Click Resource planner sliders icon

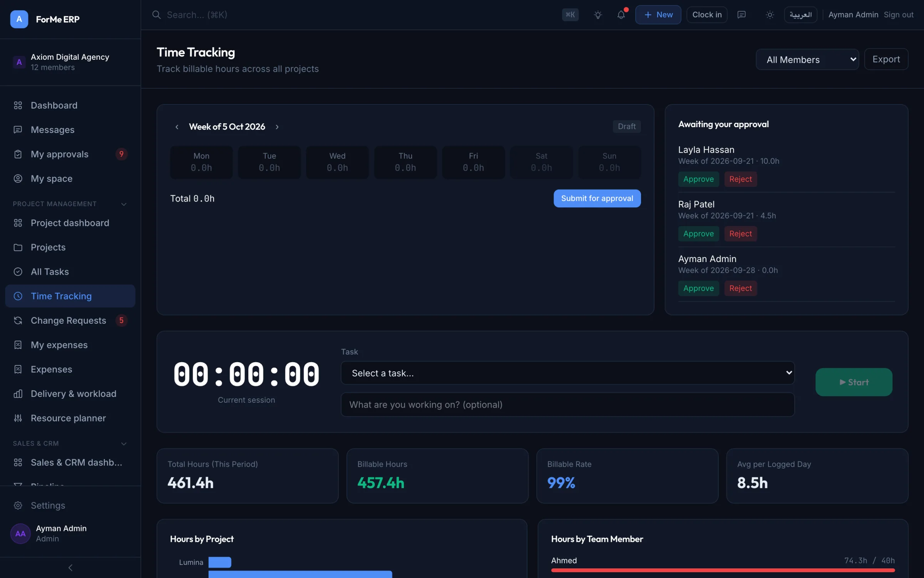[18, 418]
